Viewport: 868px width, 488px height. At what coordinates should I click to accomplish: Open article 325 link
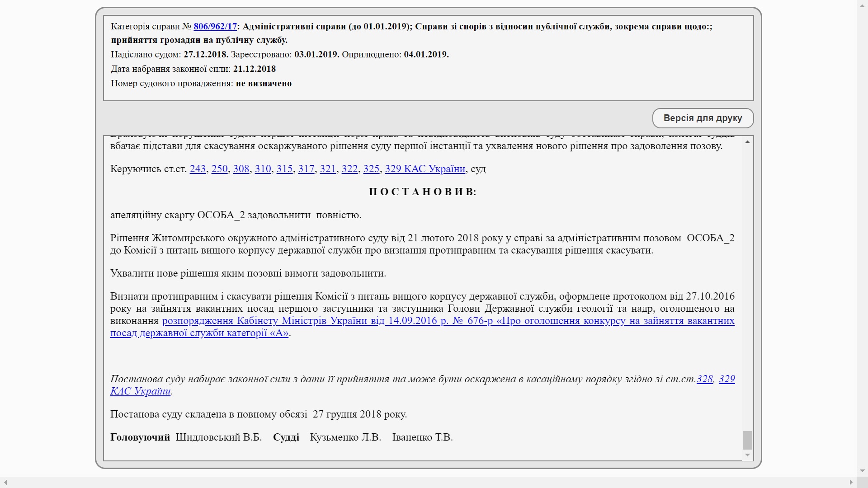coord(371,169)
